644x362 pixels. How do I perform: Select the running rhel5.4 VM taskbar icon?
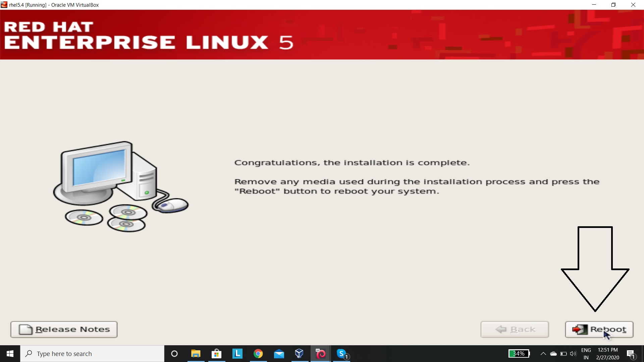click(x=320, y=354)
